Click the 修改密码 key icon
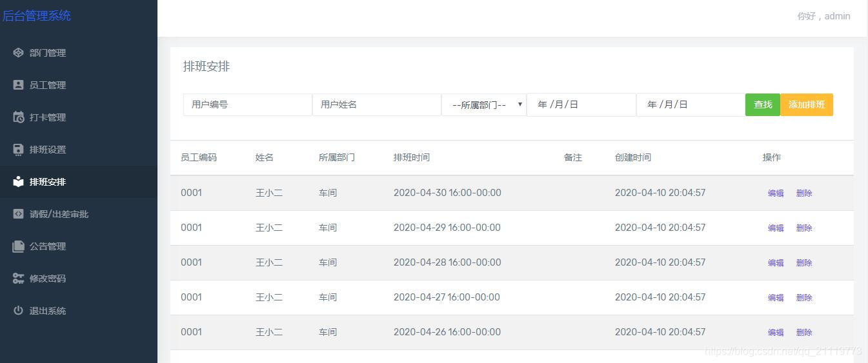 pyautogui.click(x=18, y=279)
